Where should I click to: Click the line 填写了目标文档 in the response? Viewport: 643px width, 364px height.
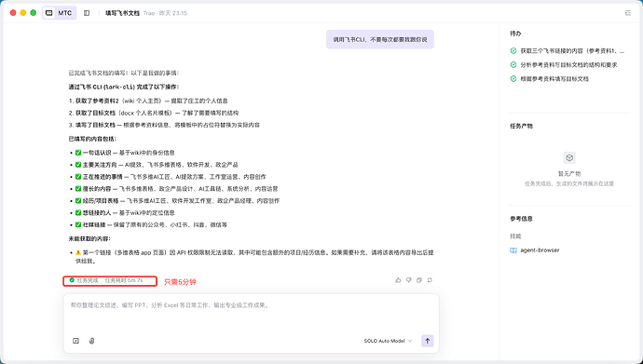click(x=164, y=125)
